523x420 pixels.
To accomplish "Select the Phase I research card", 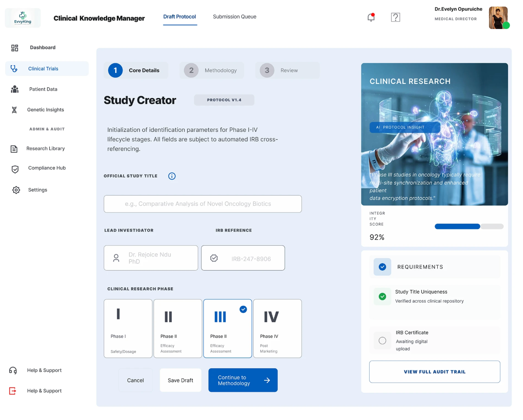I will point(128,328).
